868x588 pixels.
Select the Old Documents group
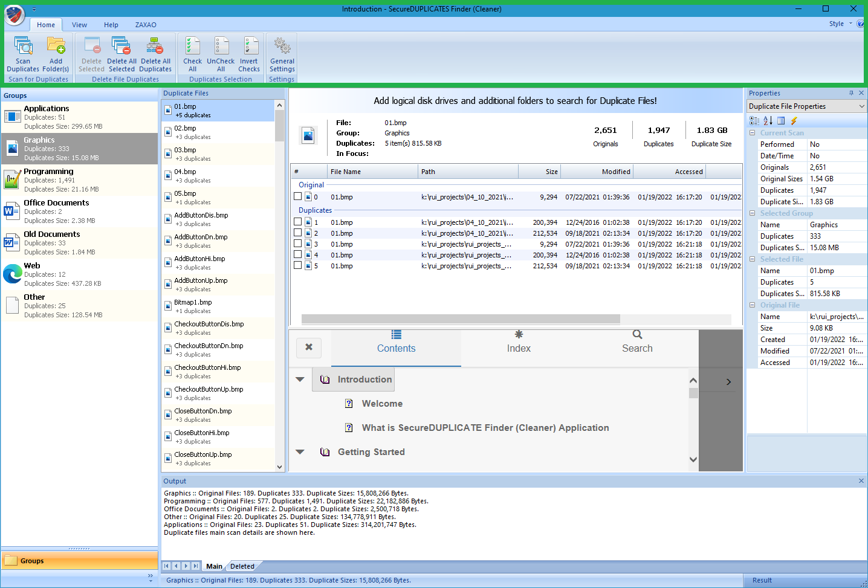click(79, 243)
